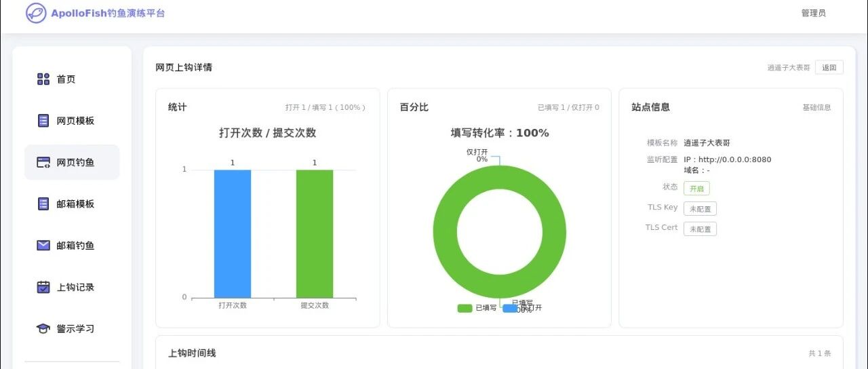868x369 pixels.
Task: Click the IP：http://0.0.0.0:8080 value
Action: point(727,160)
